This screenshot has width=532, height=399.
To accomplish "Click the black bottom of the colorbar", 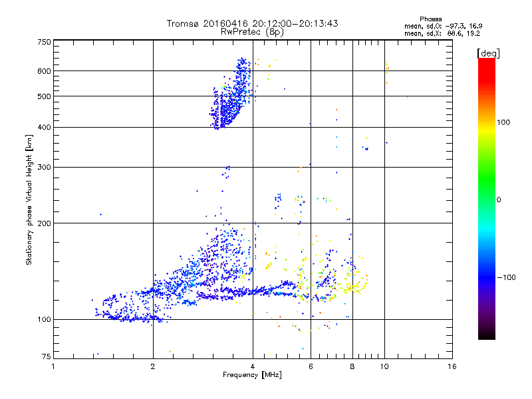I will [x=487, y=334].
